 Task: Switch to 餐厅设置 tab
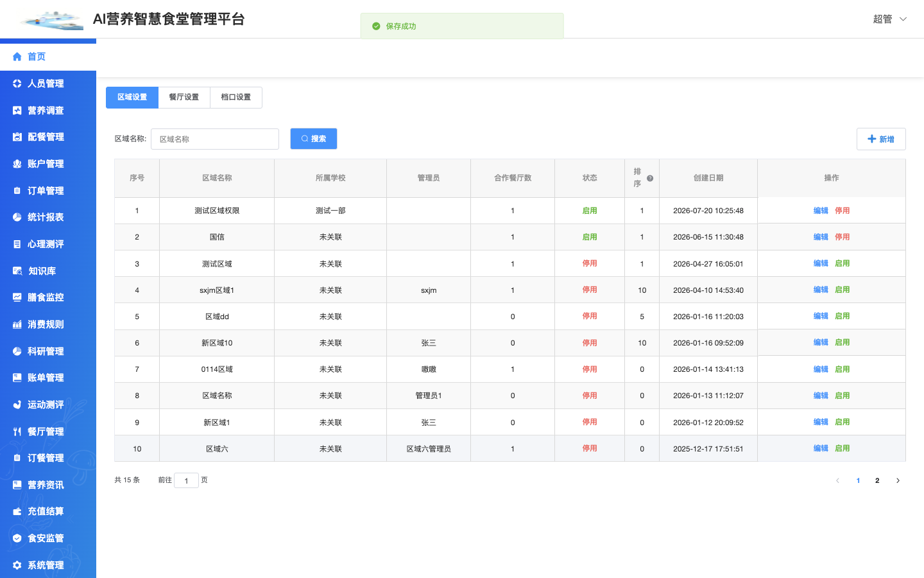(x=184, y=98)
